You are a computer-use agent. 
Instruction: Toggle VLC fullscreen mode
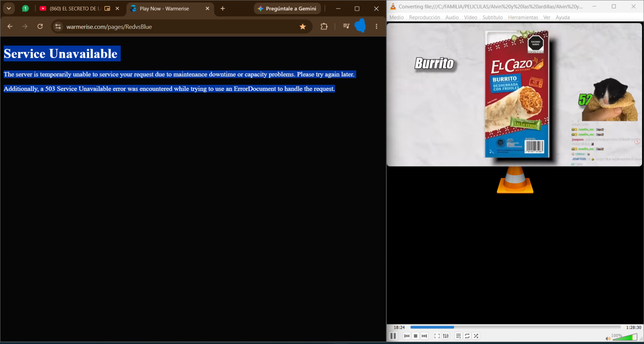click(437, 336)
